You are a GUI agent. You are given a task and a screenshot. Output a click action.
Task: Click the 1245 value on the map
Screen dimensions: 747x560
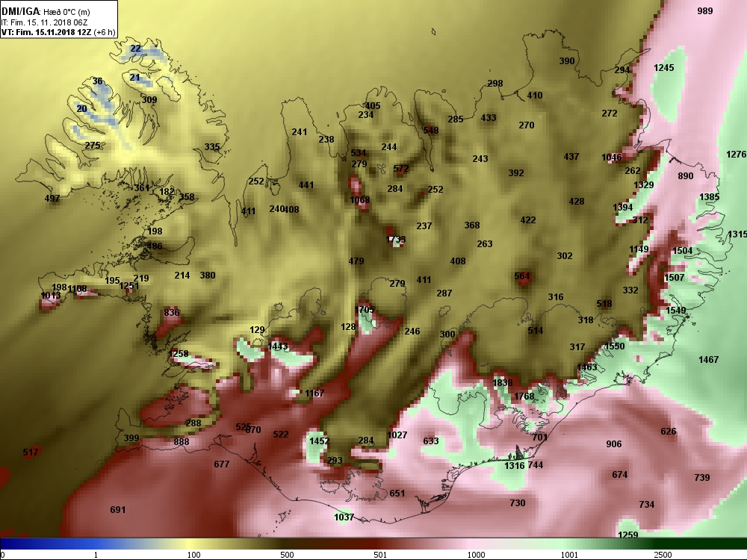point(664,68)
